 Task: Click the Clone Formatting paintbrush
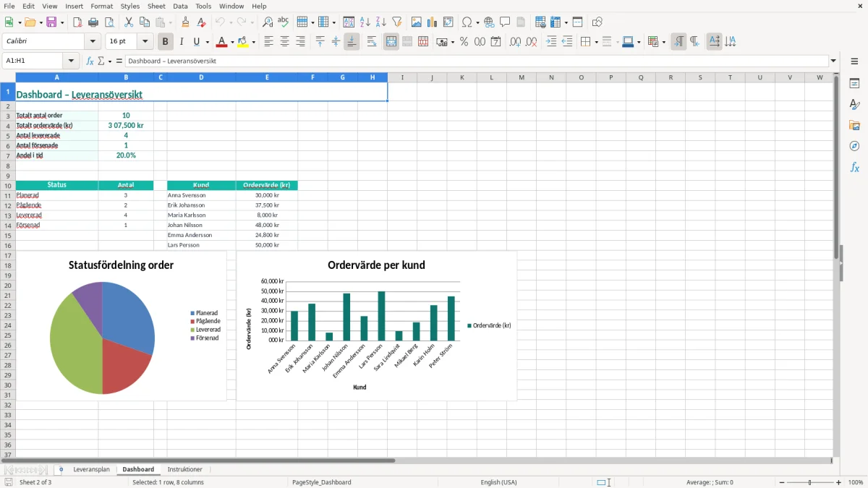[x=186, y=22]
